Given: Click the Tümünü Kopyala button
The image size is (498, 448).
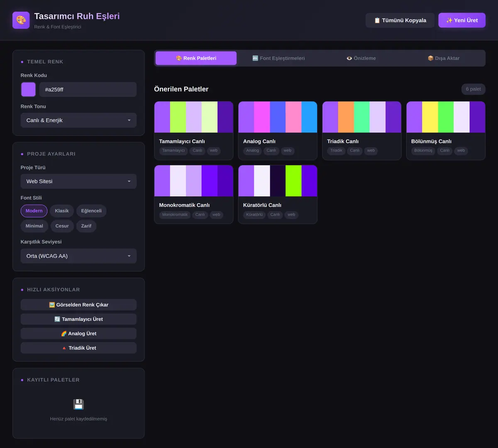Looking at the screenshot, I should coord(400,20).
